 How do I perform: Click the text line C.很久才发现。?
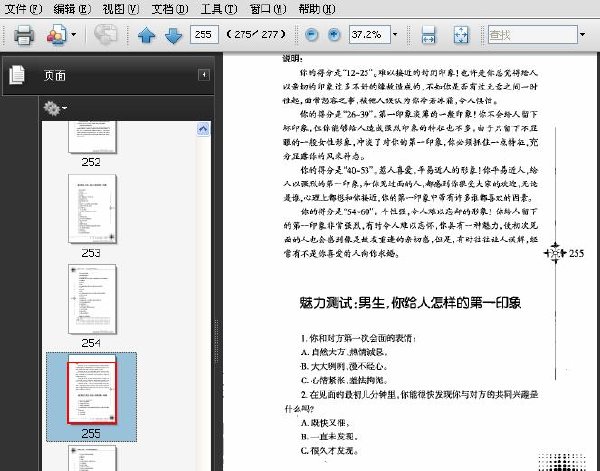coord(329,450)
